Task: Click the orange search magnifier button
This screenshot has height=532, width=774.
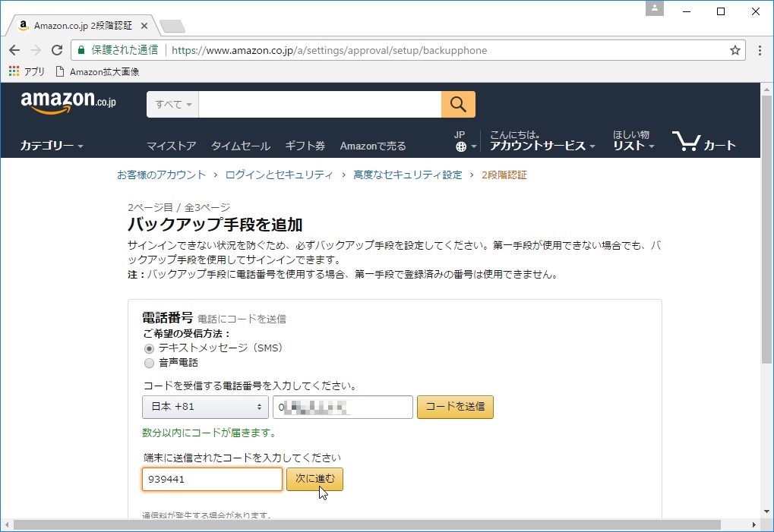Action: click(x=457, y=104)
